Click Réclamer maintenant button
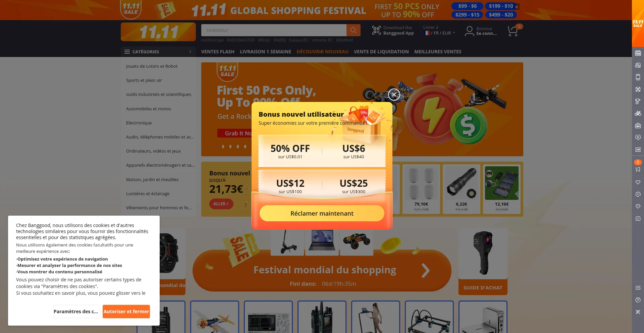 322,213
